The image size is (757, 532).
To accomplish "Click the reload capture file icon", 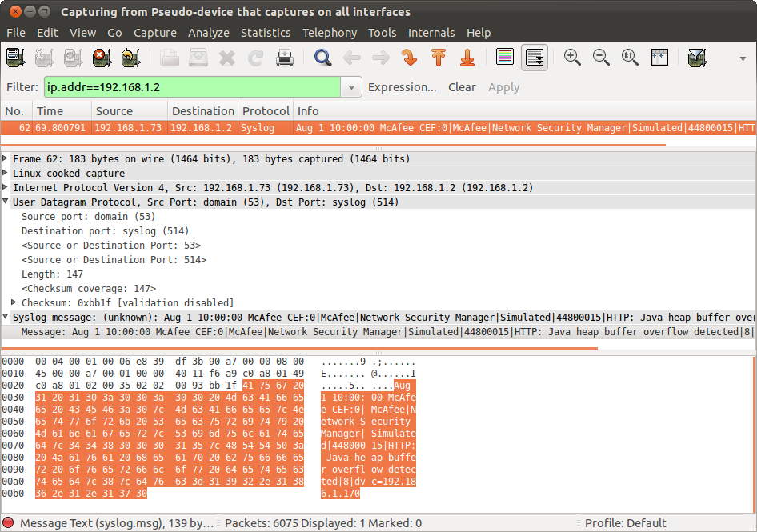I will click(x=256, y=58).
